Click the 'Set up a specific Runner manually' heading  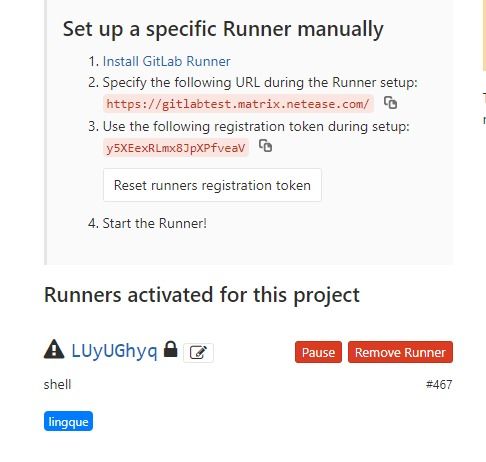(223, 29)
